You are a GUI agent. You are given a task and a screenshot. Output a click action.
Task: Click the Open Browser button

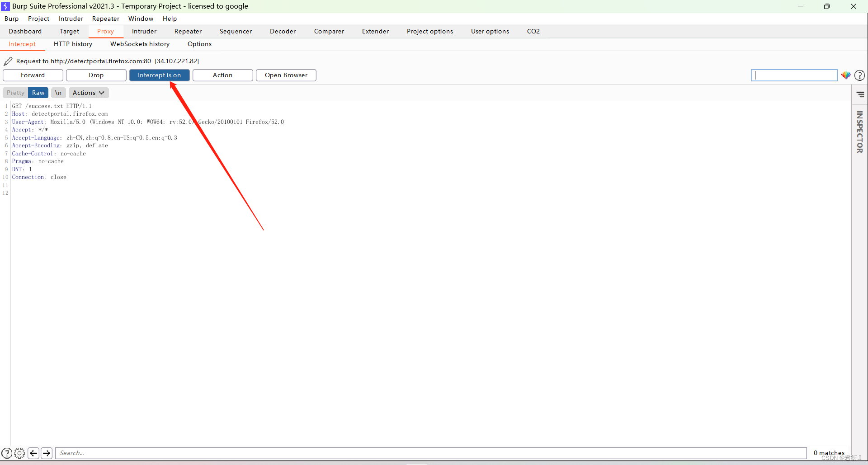[286, 75]
